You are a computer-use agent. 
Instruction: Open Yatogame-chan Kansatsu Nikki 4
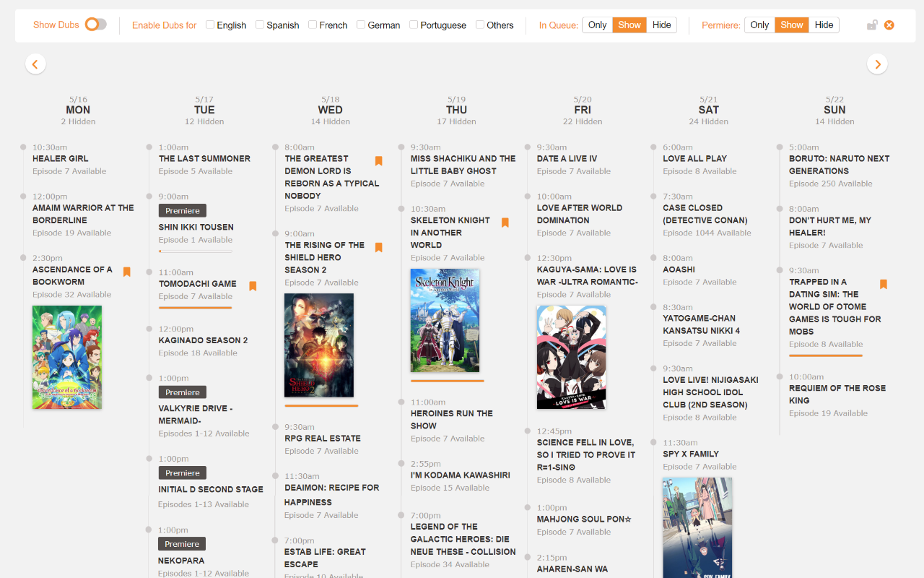pyautogui.click(x=702, y=324)
